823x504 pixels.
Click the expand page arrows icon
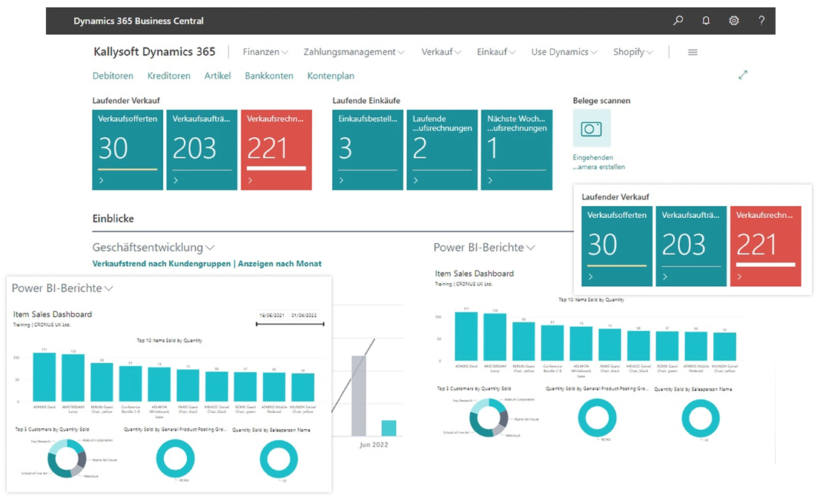pos(743,75)
